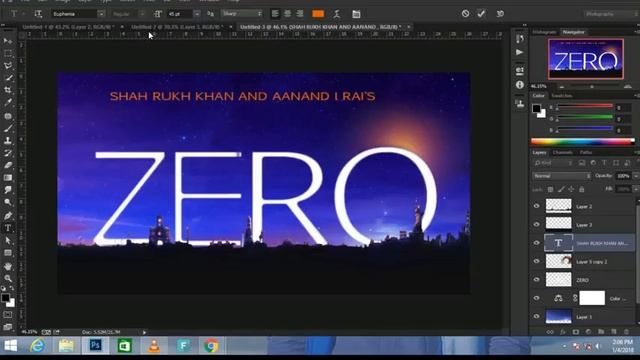Delete layer with trash icon

pos(627,332)
